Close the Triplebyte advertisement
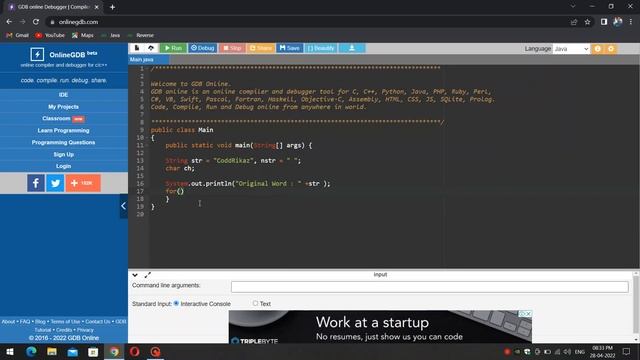This screenshot has height=360, width=640. click(x=529, y=313)
